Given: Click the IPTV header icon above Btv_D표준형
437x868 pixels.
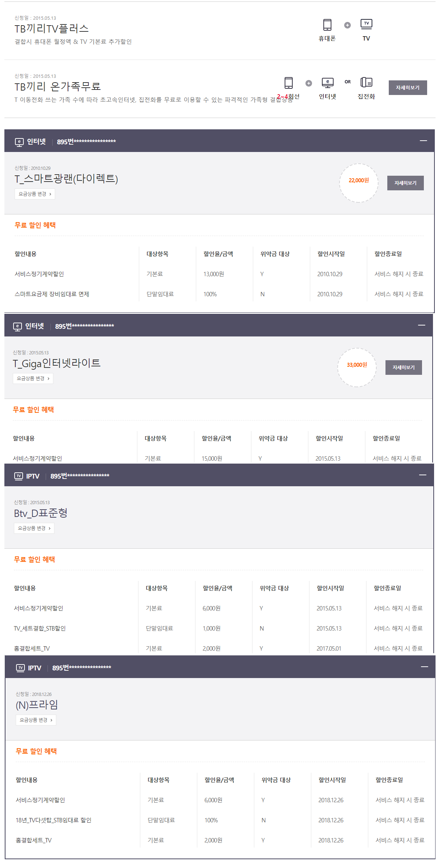Looking at the screenshot, I should 18,476.
